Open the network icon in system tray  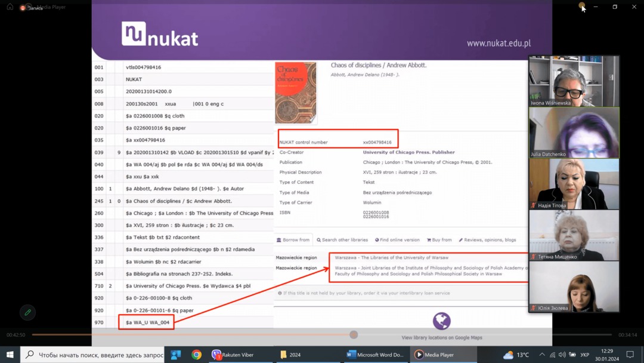click(552, 355)
